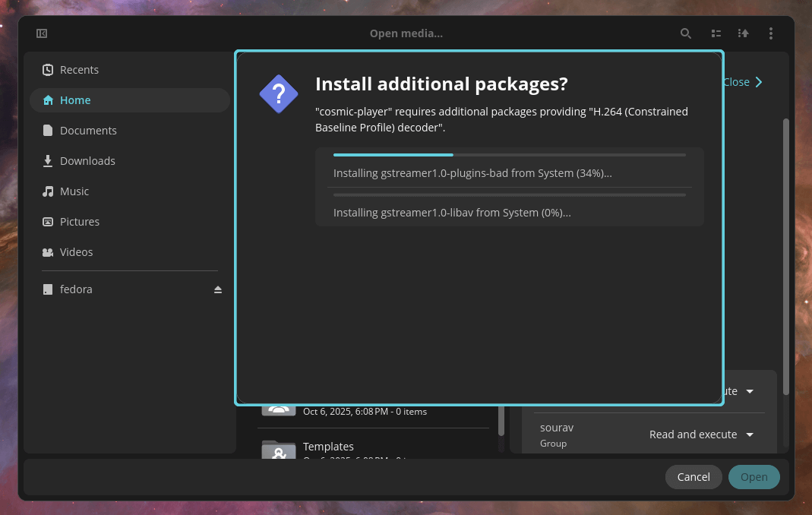Select the Videos folder in the sidebar
This screenshot has height=515, width=812.
point(76,251)
